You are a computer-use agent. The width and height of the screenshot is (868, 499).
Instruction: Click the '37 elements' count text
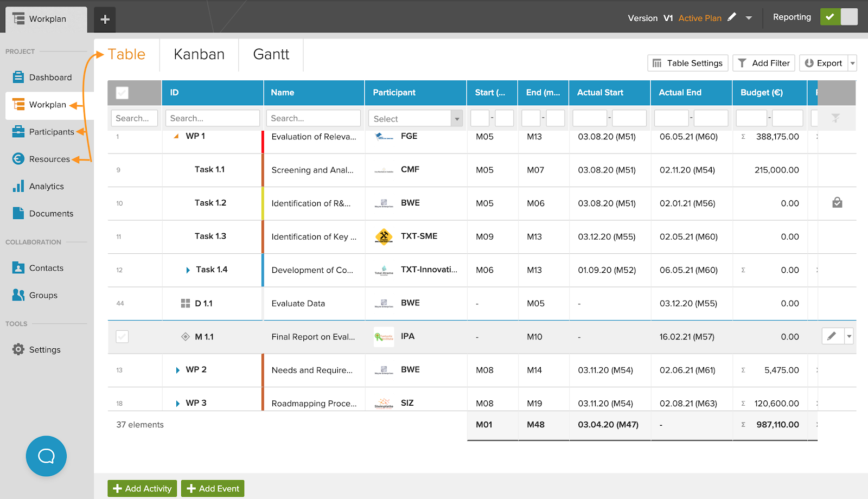pyautogui.click(x=140, y=425)
